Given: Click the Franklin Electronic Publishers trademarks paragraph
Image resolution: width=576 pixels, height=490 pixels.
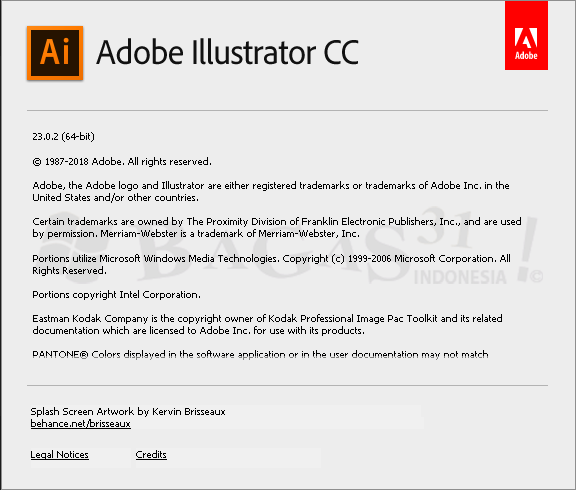Looking at the screenshot, I should 277,227.
